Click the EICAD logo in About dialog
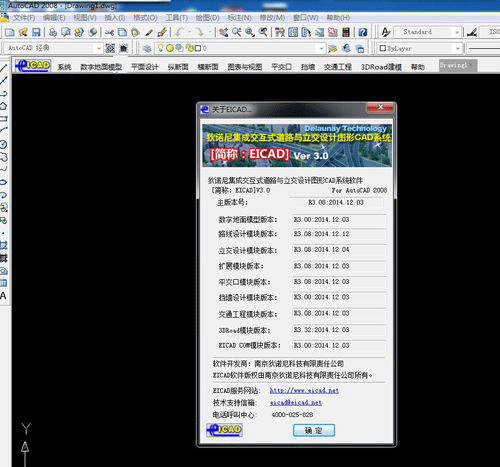This screenshot has width=500, height=467. 224,430
